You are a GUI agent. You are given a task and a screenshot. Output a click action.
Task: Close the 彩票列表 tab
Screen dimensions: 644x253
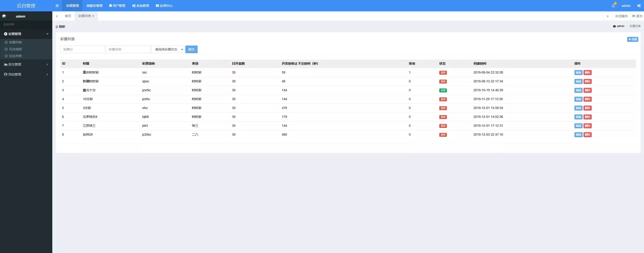pos(93,16)
